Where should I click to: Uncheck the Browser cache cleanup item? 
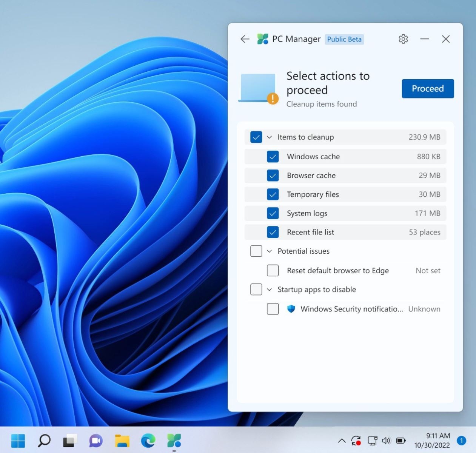click(273, 175)
